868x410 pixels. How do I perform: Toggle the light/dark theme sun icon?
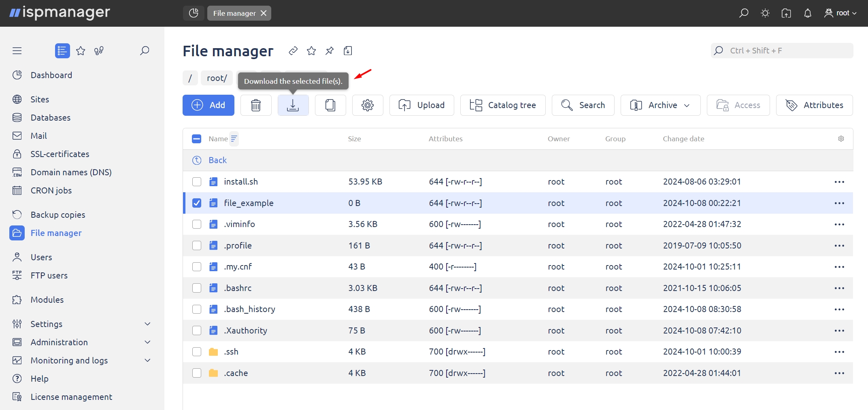765,13
